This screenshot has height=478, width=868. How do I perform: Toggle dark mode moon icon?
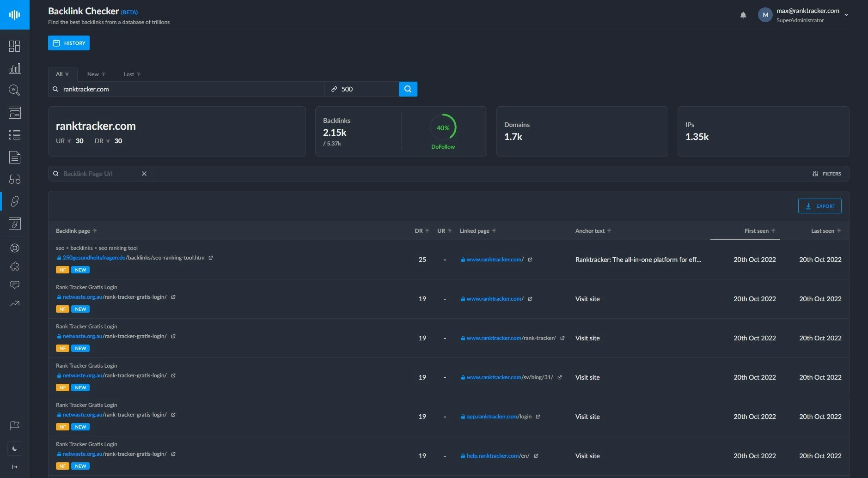point(15,448)
